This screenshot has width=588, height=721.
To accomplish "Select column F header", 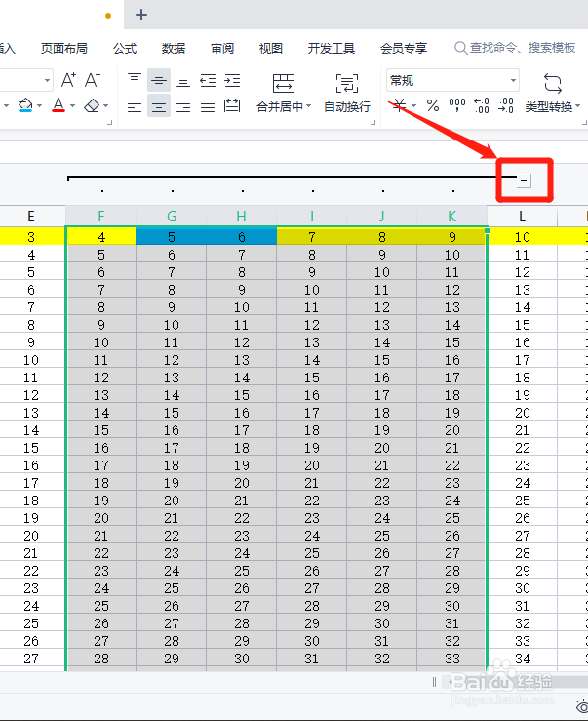I will (x=101, y=217).
